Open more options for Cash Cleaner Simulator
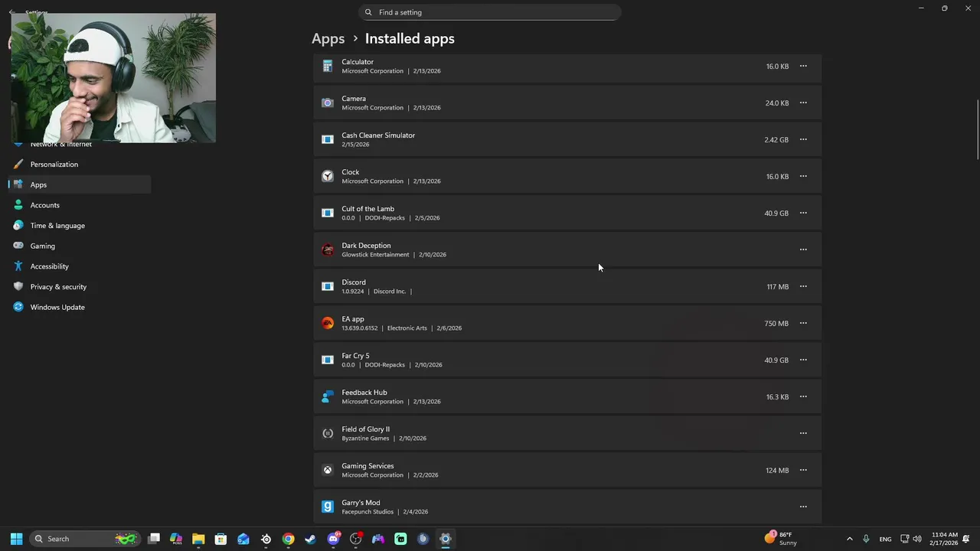 point(803,139)
